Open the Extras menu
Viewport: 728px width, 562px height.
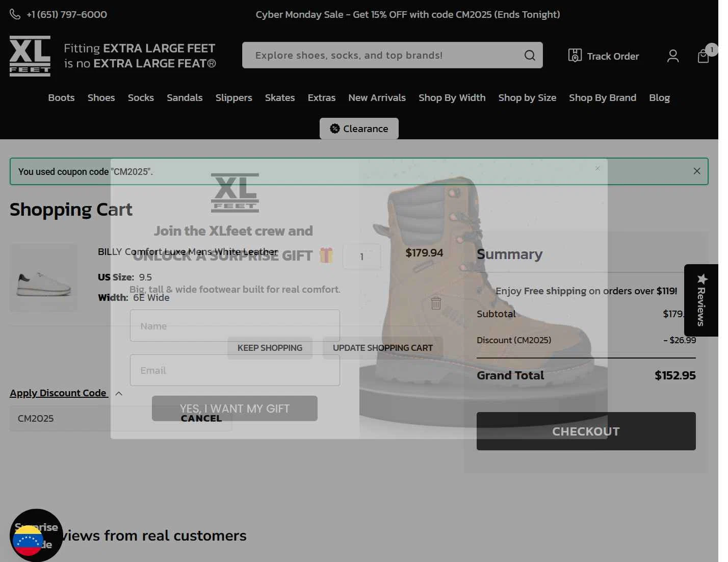pyautogui.click(x=322, y=97)
